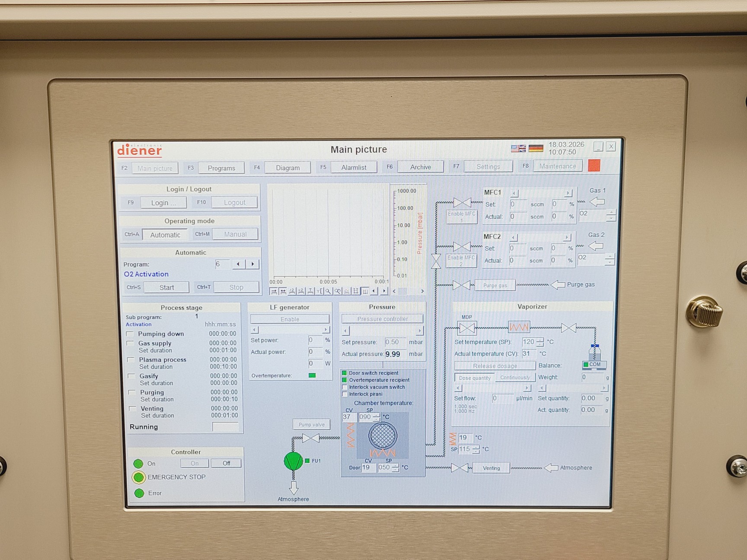Image resolution: width=747 pixels, height=560 pixels.
Task: Click the MFC1 slider track
Action: point(539,193)
